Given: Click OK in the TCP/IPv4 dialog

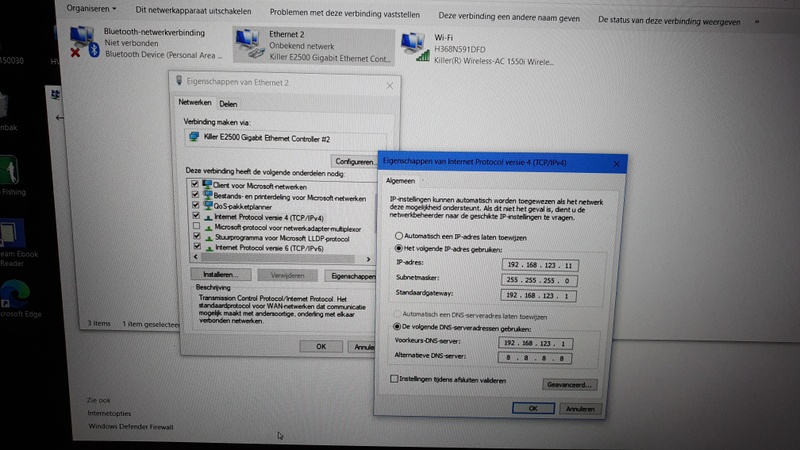Looking at the screenshot, I should [533, 408].
